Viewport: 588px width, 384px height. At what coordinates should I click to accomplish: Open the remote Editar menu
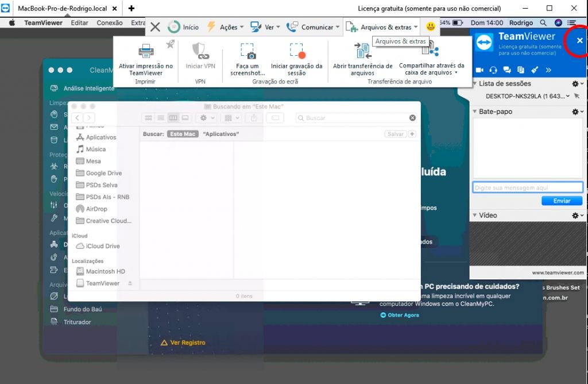click(79, 22)
